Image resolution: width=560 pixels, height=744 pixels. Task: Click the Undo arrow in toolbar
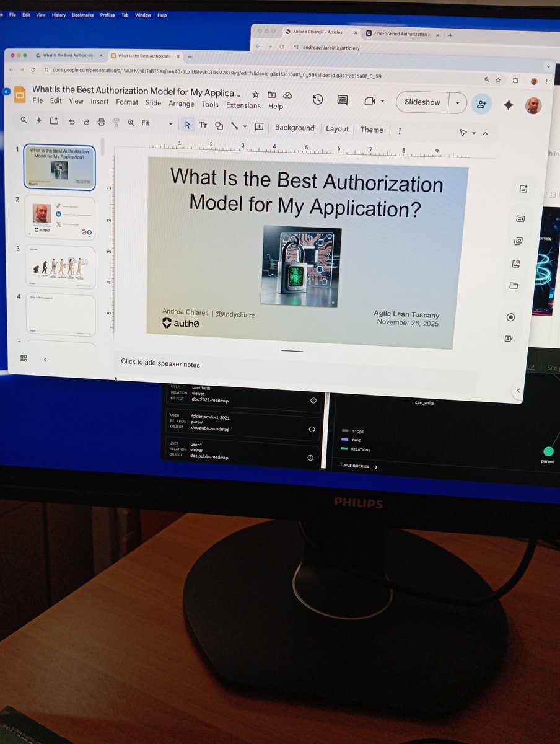point(71,122)
